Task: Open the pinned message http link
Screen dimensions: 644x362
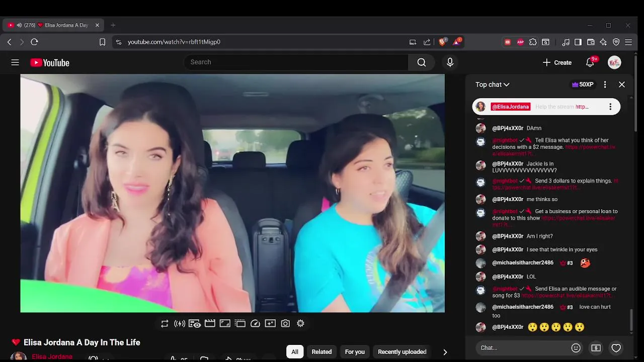Action: click(582, 107)
